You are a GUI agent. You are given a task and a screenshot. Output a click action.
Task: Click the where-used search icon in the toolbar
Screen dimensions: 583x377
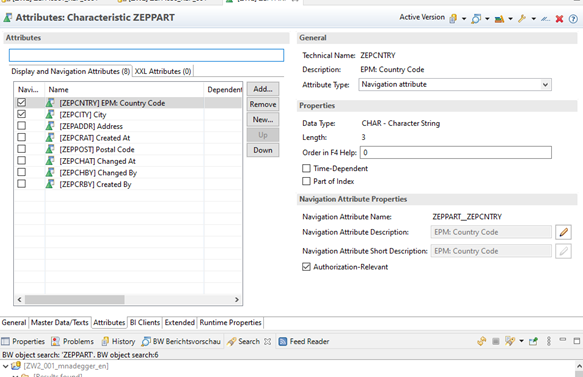coord(476,18)
